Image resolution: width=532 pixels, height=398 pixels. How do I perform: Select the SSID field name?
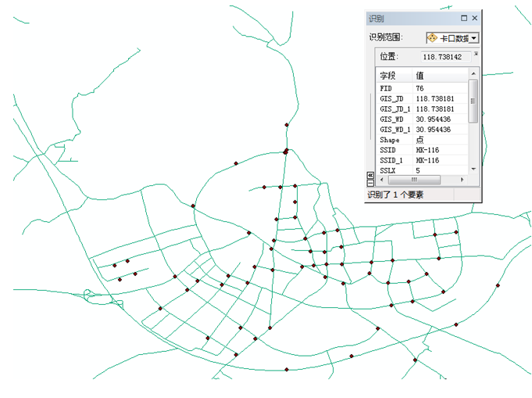point(387,150)
